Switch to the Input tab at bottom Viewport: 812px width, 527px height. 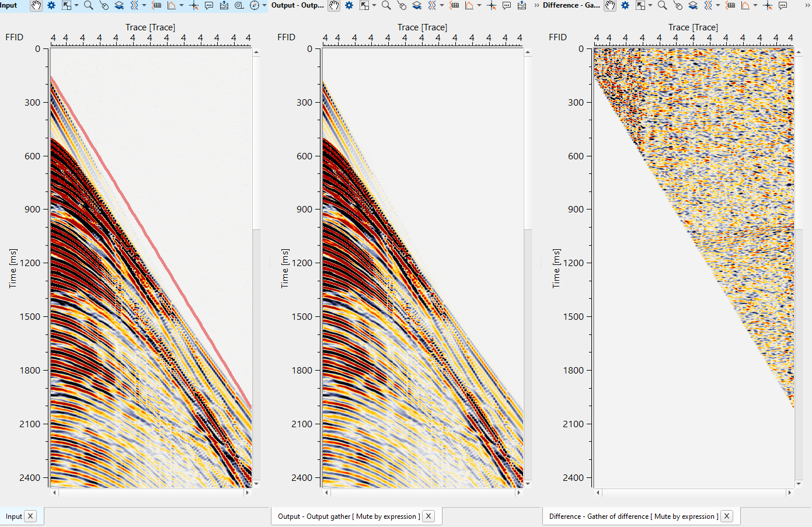(14, 516)
